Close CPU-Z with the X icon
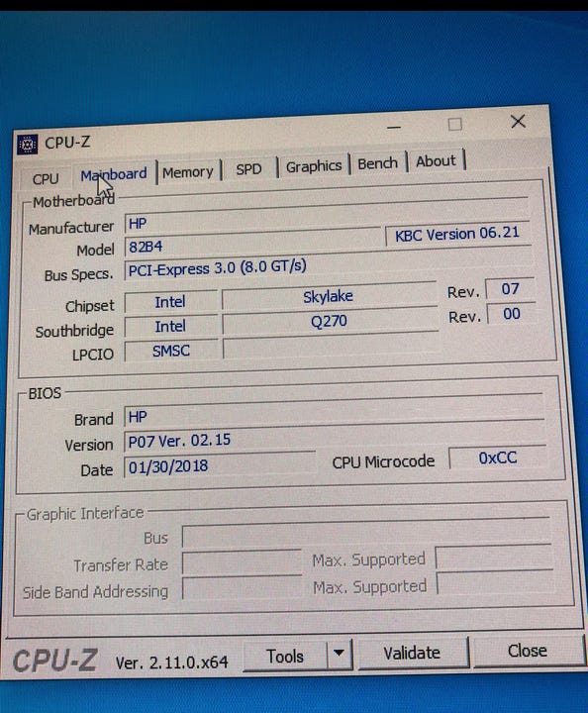Image resolution: width=588 pixels, height=713 pixels. click(x=518, y=122)
